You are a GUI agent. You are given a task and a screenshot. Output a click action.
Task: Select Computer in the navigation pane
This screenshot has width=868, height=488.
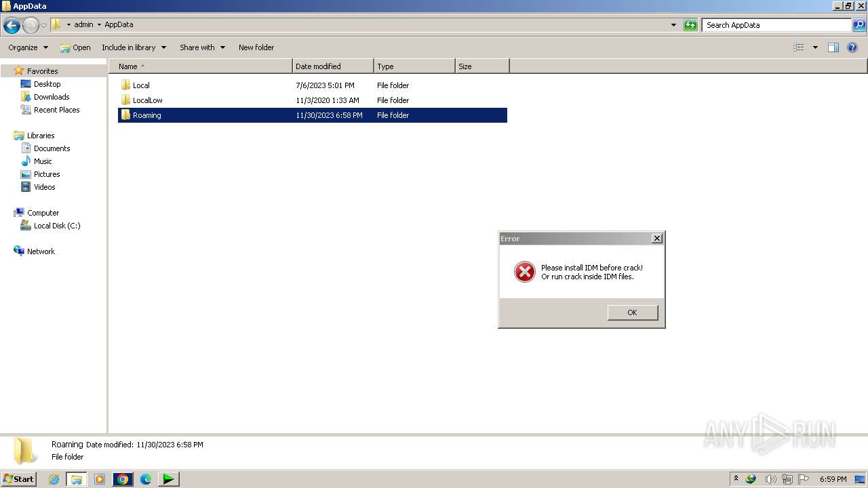click(x=43, y=213)
